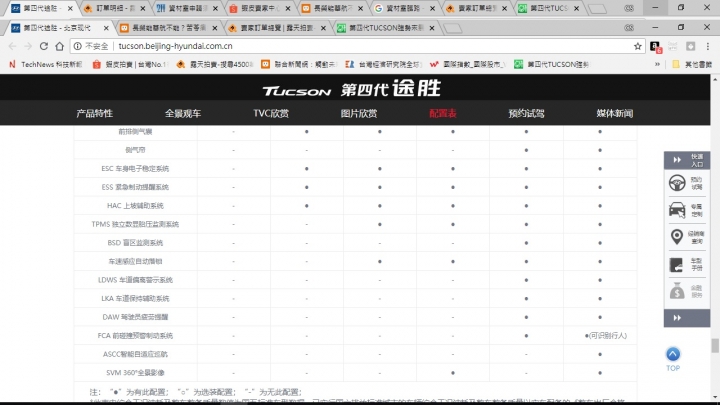Open the 其他書籤 folder
Viewport: 720px width, 405px height.
(692, 64)
